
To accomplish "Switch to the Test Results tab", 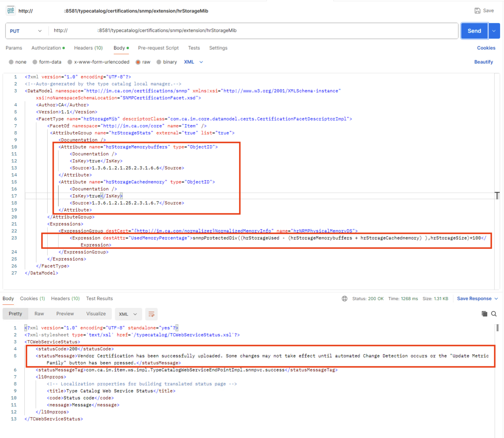I will (99, 299).
